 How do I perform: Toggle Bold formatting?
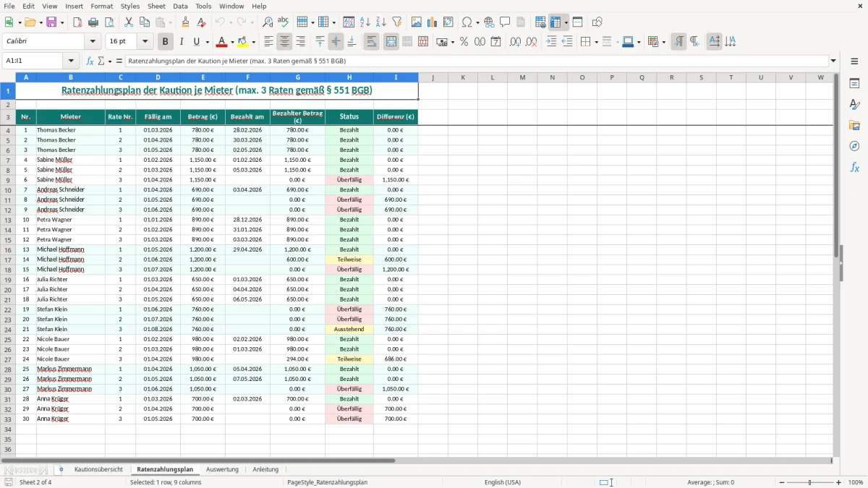point(166,42)
